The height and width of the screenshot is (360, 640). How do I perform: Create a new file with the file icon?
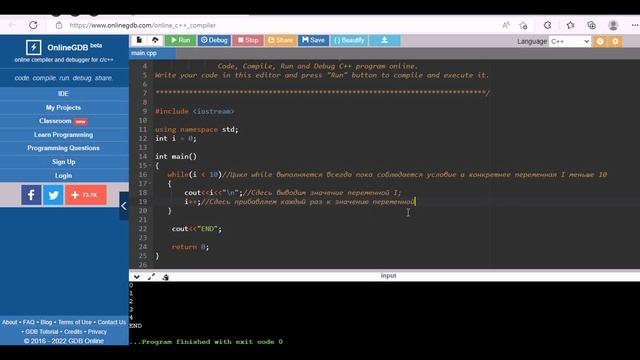coord(139,40)
